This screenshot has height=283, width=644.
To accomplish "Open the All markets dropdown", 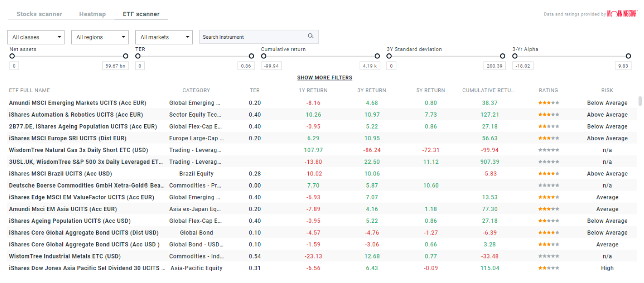I will tap(164, 37).
